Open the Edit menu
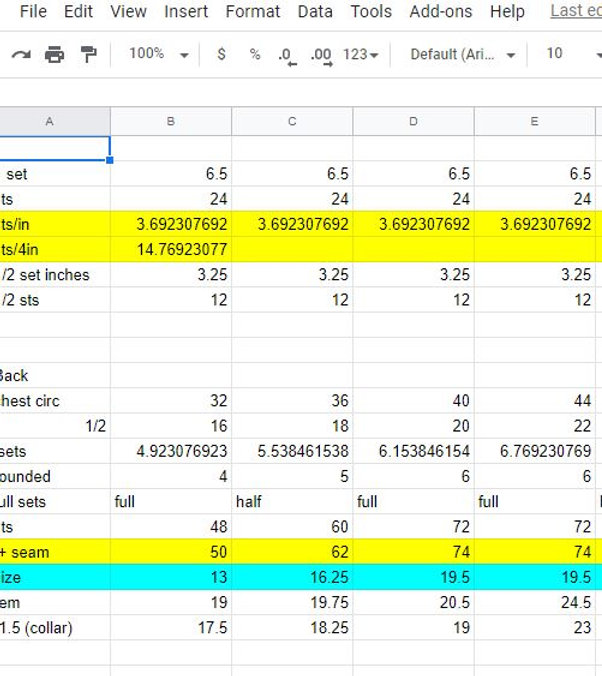This screenshot has height=676, width=602. point(78,11)
